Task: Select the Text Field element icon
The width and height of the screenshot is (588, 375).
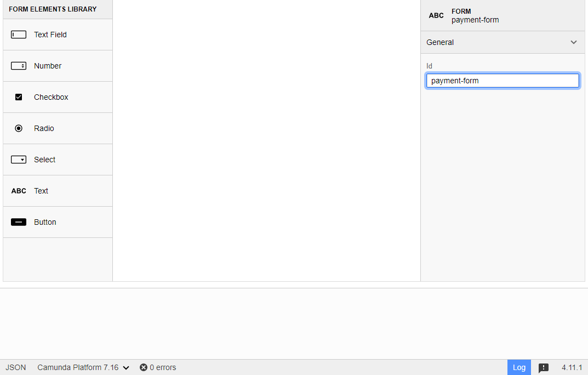Action: (19, 35)
